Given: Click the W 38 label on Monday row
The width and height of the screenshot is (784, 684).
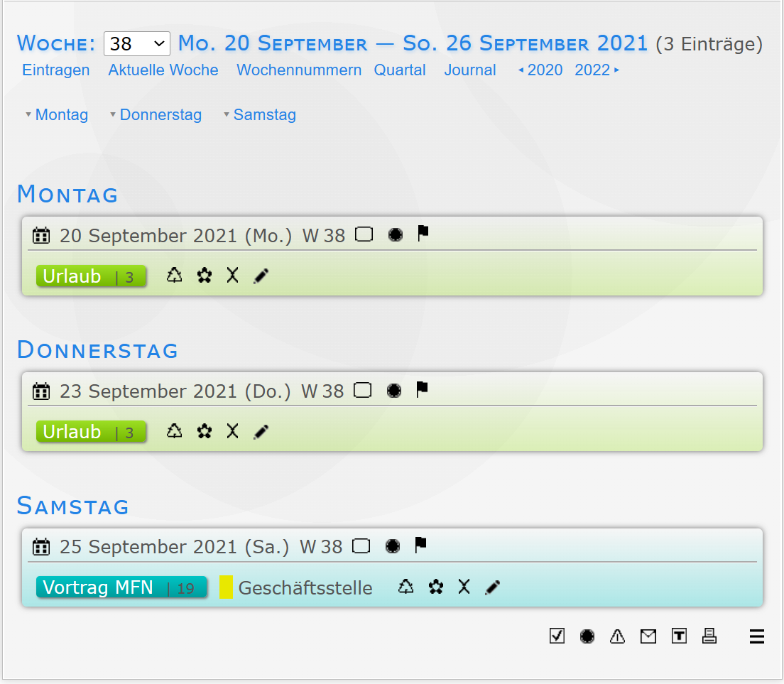Looking at the screenshot, I should click(x=324, y=236).
